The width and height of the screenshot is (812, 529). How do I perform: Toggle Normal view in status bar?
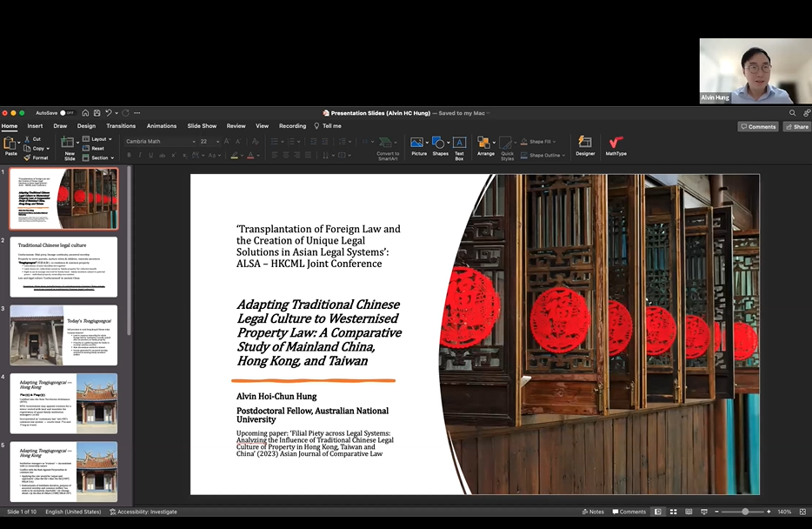coord(658,512)
